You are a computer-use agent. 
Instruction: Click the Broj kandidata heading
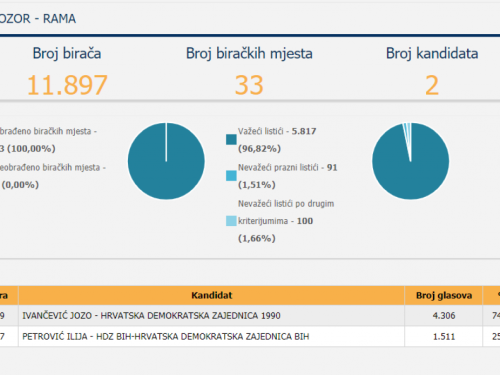[432, 53]
